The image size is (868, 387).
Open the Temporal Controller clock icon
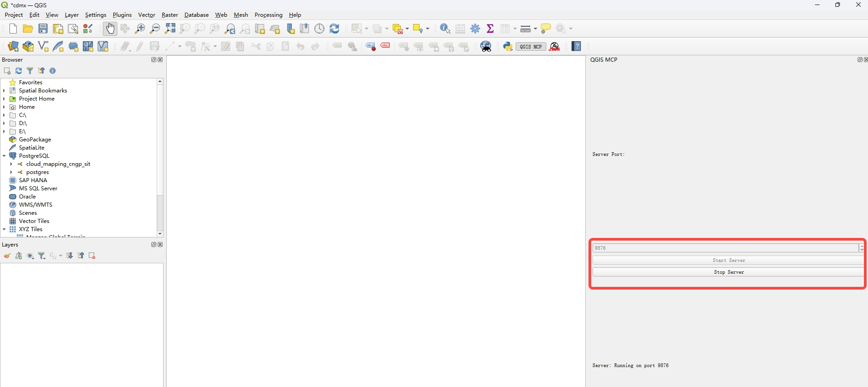click(x=319, y=29)
